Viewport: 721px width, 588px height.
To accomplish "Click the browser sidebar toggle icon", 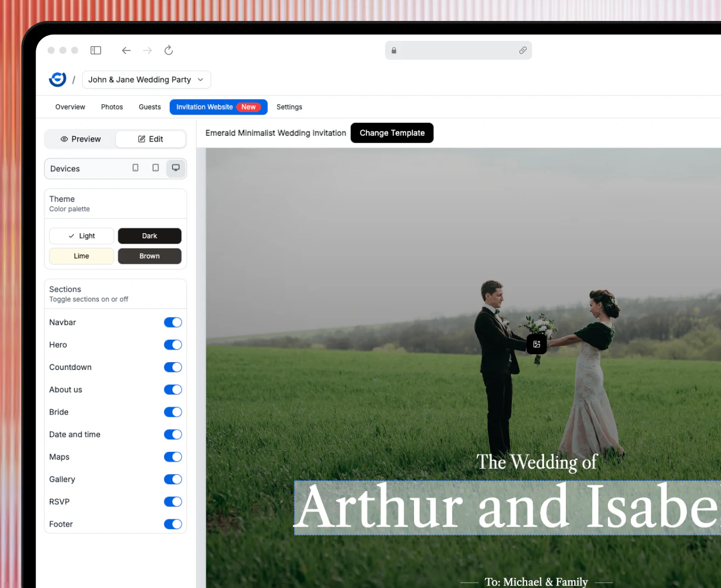I will [x=96, y=50].
